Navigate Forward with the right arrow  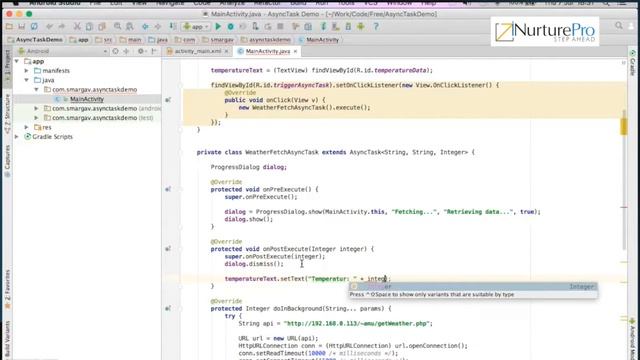click(x=158, y=27)
